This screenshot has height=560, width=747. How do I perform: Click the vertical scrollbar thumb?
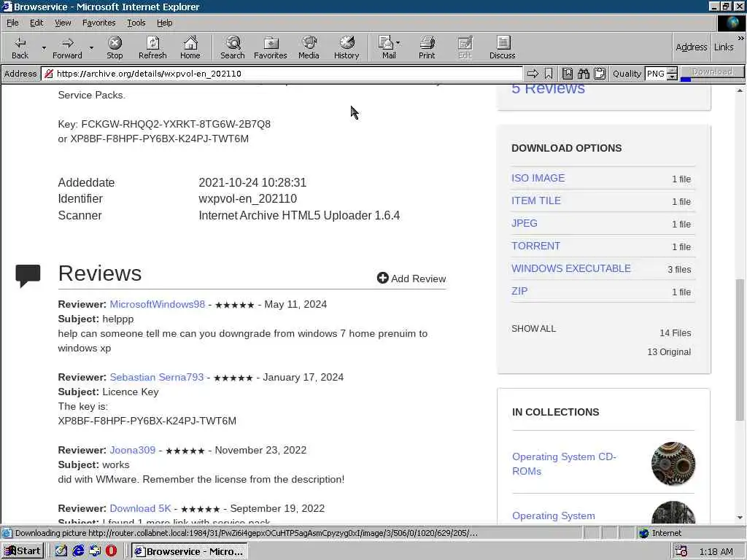coord(740,350)
